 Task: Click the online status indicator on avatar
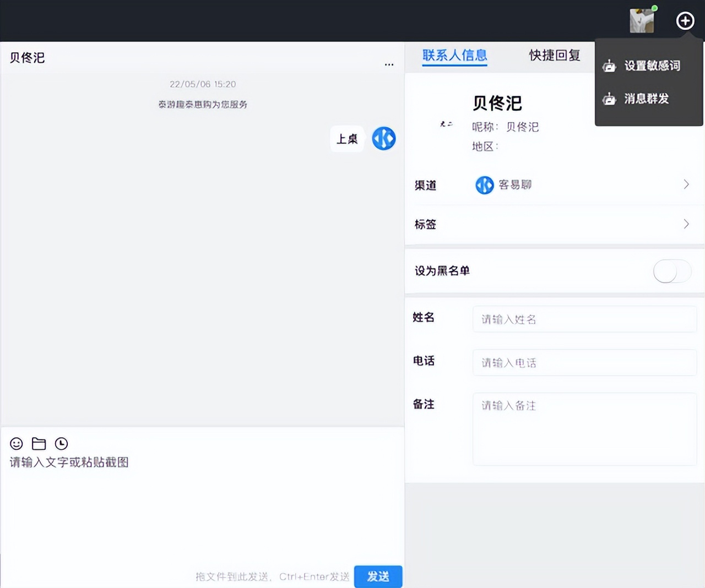(653, 8)
